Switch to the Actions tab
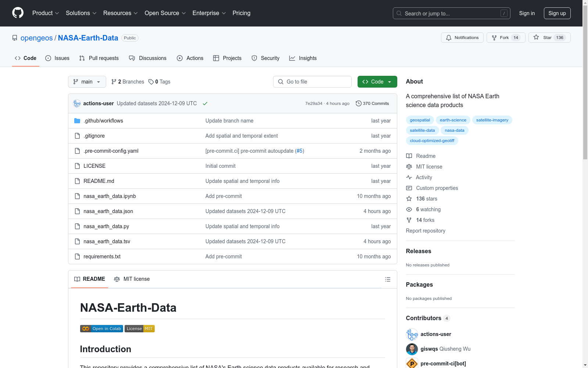 coord(190,58)
